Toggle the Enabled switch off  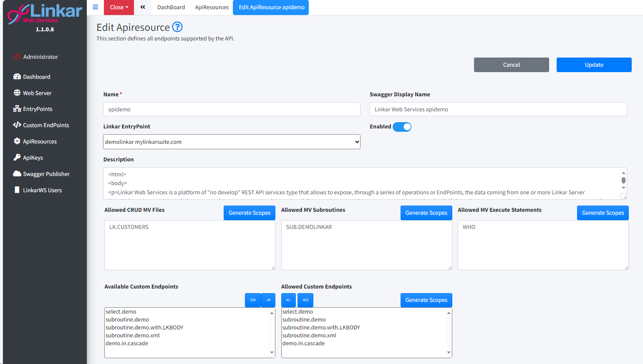402,127
